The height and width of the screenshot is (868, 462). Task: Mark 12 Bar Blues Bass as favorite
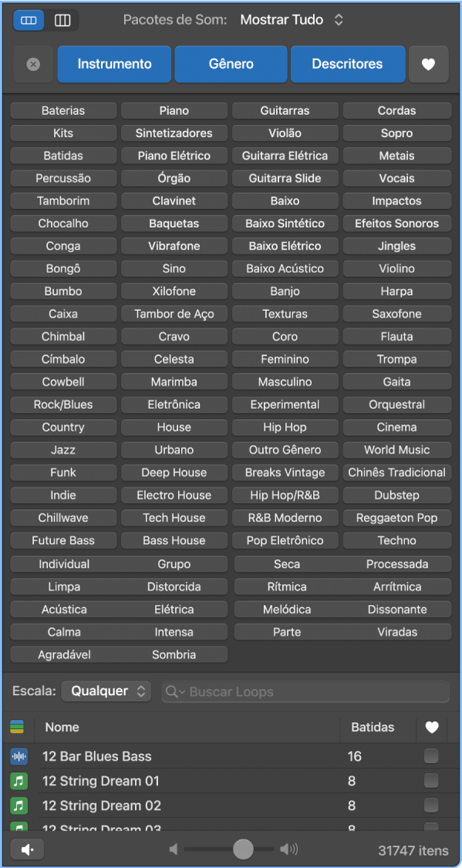pyautogui.click(x=431, y=755)
